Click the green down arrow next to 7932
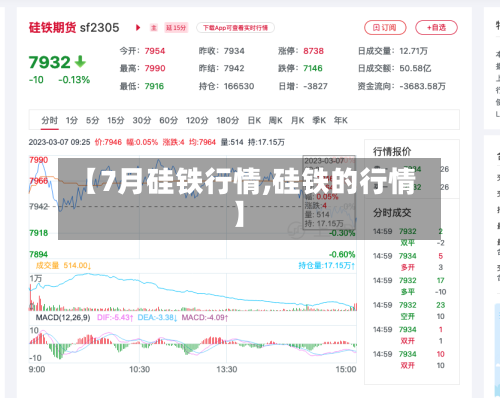The width and height of the screenshot is (500, 398). tap(80, 62)
